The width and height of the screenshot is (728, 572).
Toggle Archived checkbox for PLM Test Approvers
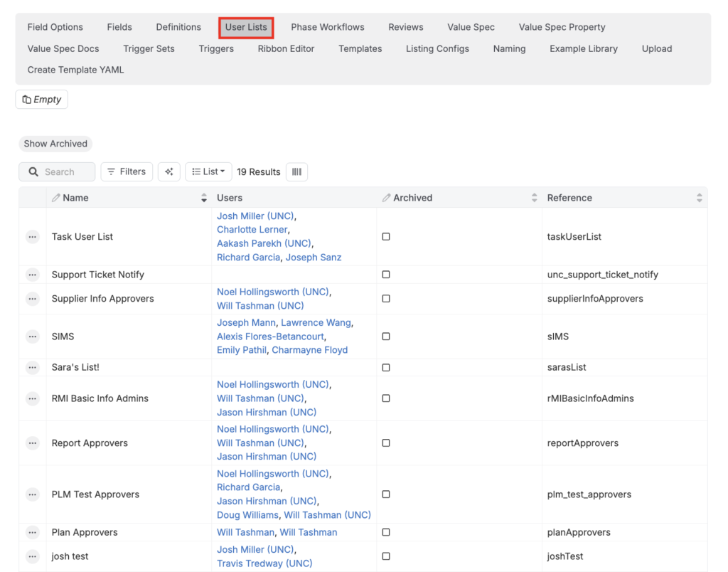pos(386,494)
